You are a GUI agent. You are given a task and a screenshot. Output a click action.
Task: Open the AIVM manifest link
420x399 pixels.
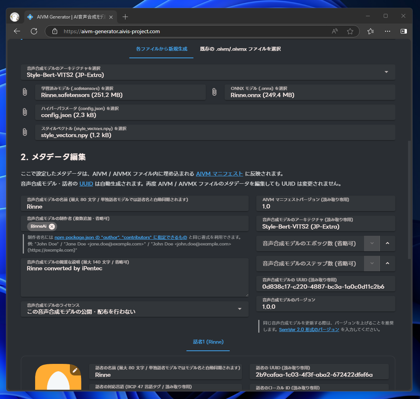219,174
